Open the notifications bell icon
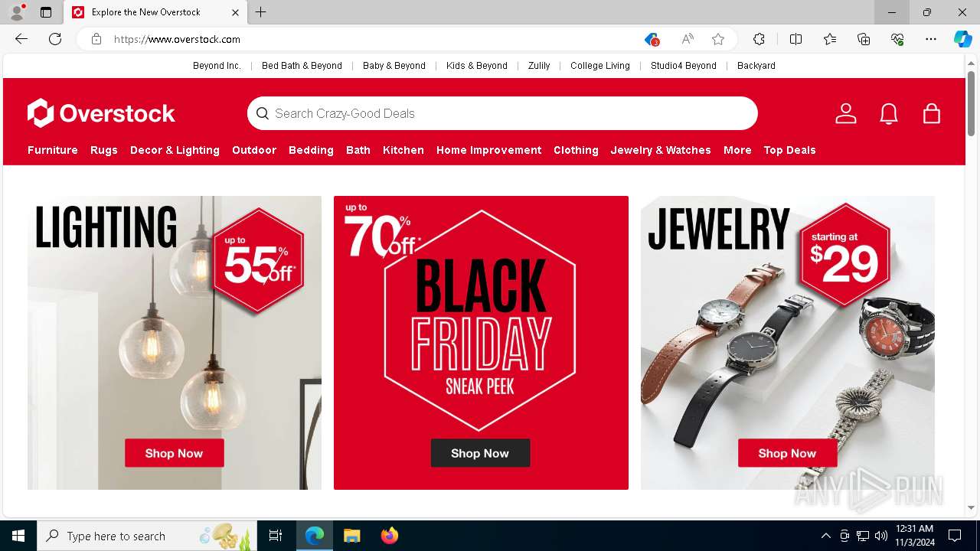Image resolution: width=980 pixels, height=551 pixels. pos(889,113)
